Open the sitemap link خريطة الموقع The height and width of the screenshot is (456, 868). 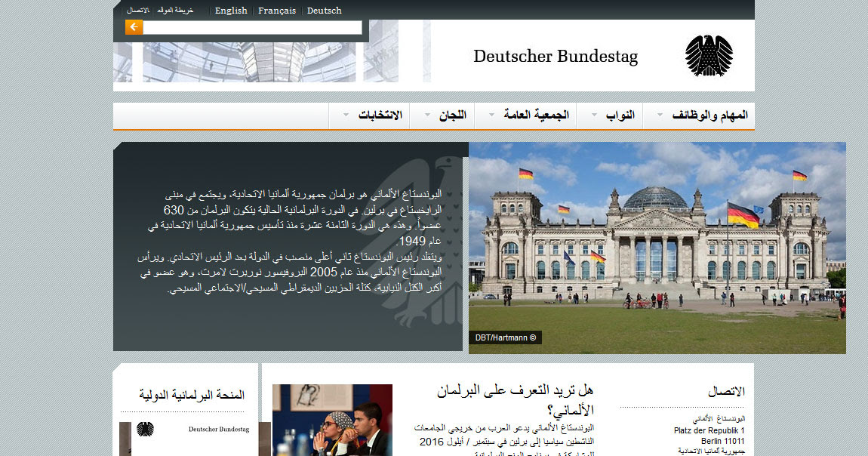175,11
